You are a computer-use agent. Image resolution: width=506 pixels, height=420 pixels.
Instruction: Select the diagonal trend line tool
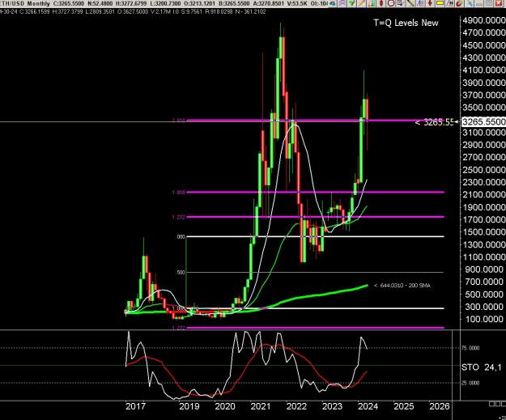click(410, 3)
